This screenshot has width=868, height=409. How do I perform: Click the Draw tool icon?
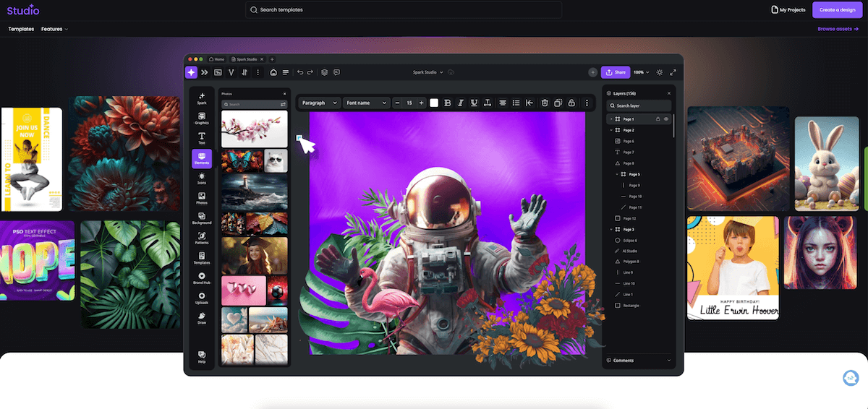pyautogui.click(x=202, y=317)
